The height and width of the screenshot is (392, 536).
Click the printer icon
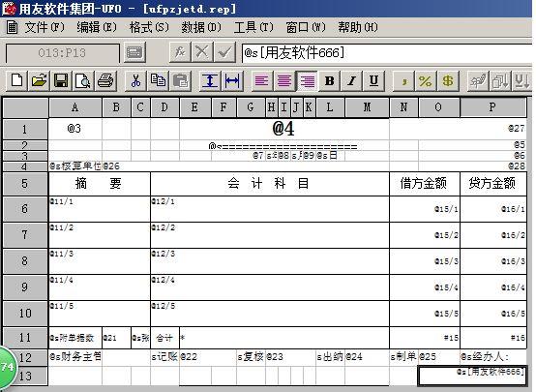point(105,81)
